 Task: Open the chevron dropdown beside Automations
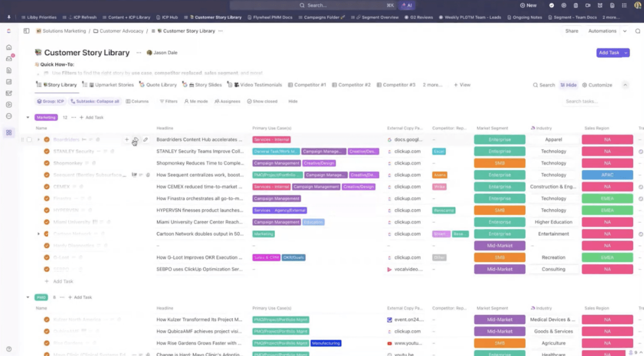tap(625, 31)
